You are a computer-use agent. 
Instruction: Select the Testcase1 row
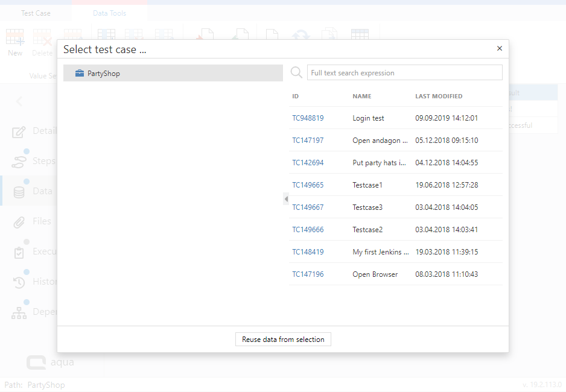(x=367, y=185)
